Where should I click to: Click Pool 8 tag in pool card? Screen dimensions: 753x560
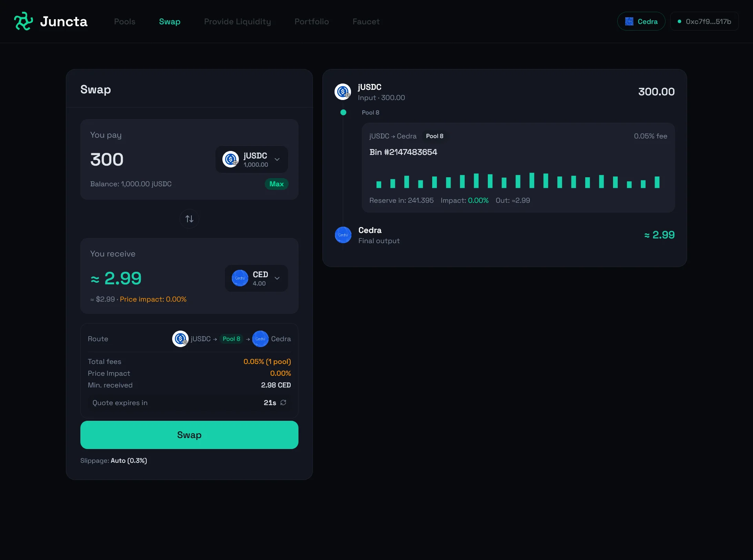pos(435,136)
